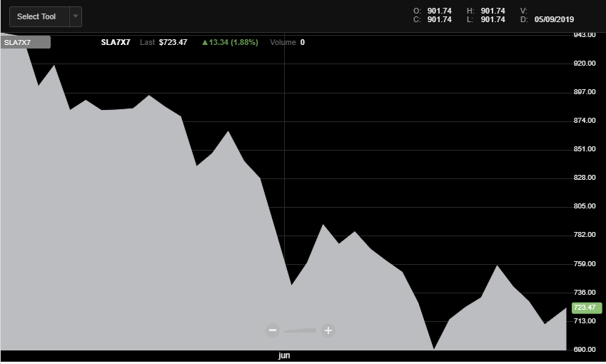Click the 690.00 price axis label
This screenshot has height=364, width=606.
pyautogui.click(x=585, y=350)
